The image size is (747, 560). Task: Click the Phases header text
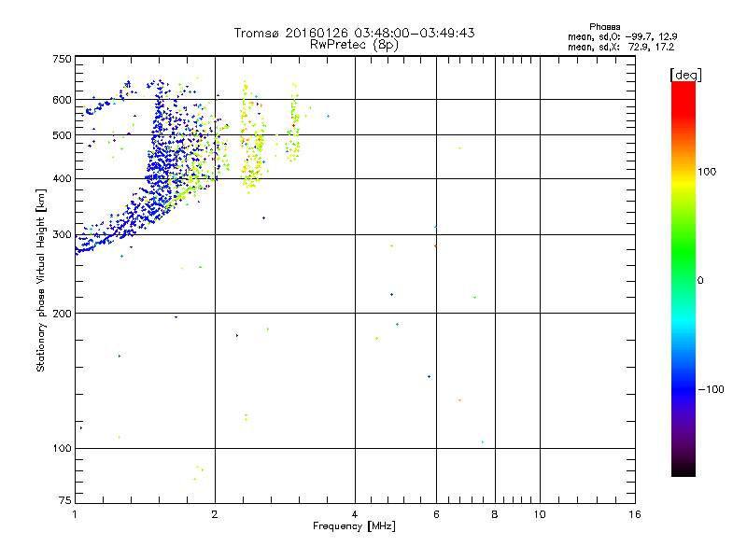point(604,27)
